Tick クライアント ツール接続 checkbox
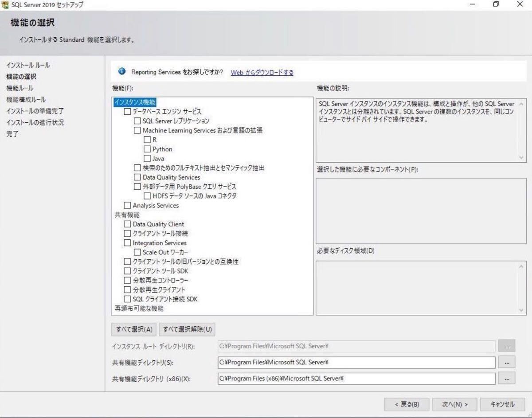532x418 pixels. [x=127, y=234]
